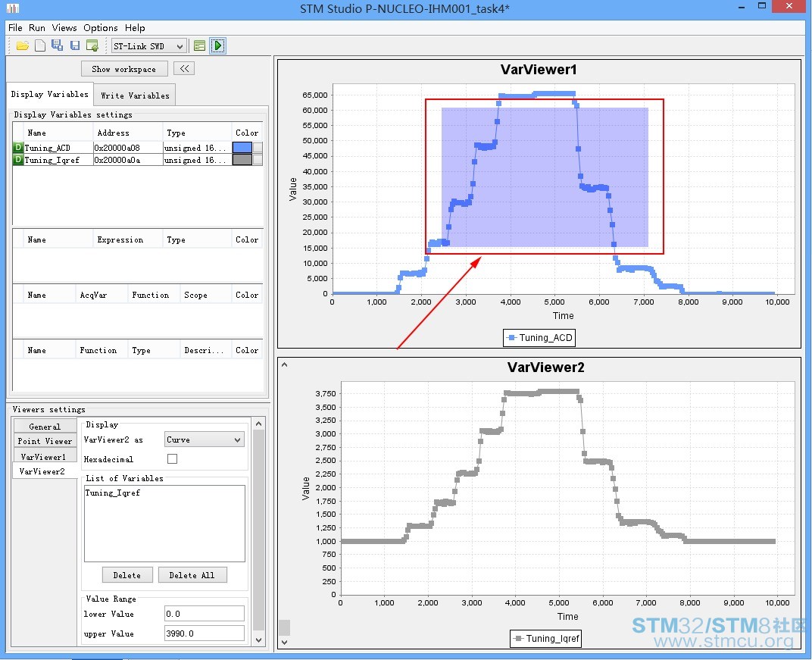Open the acquisition settings toolbar icon
The image size is (812, 660).
point(199,45)
